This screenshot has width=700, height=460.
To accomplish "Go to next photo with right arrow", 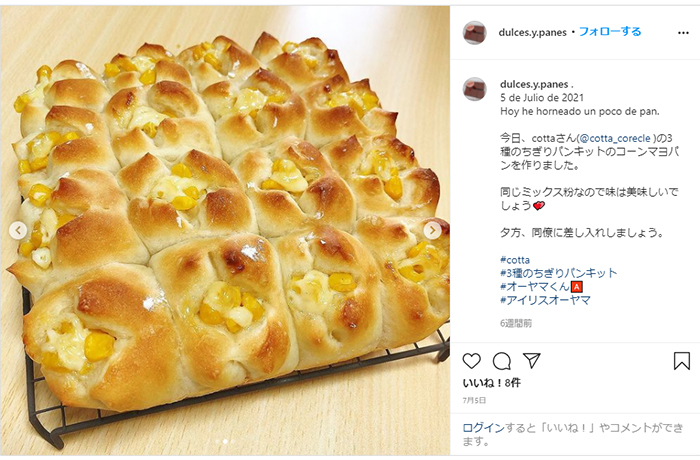I will [x=432, y=230].
